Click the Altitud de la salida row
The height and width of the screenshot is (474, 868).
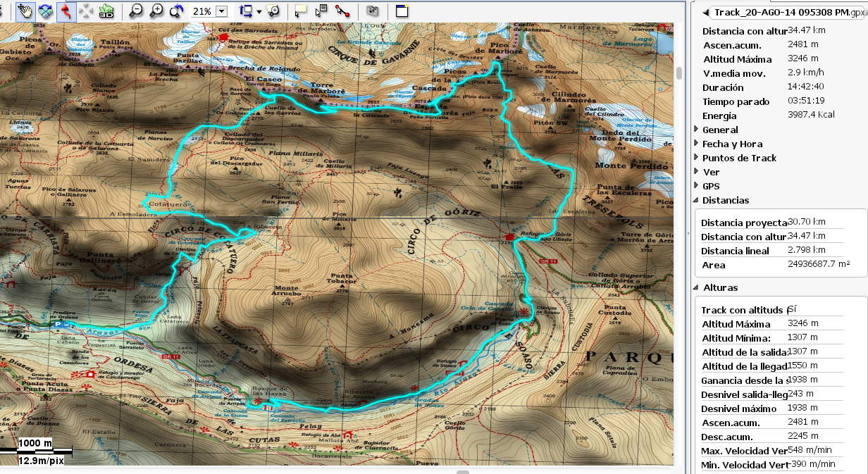[x=771, y=352]
